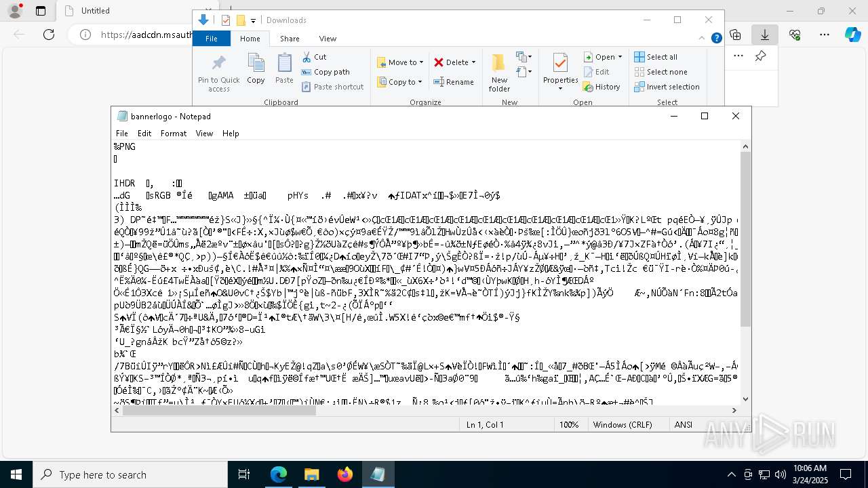Expand the Open dropdown in ribbon

click(620, 57)
